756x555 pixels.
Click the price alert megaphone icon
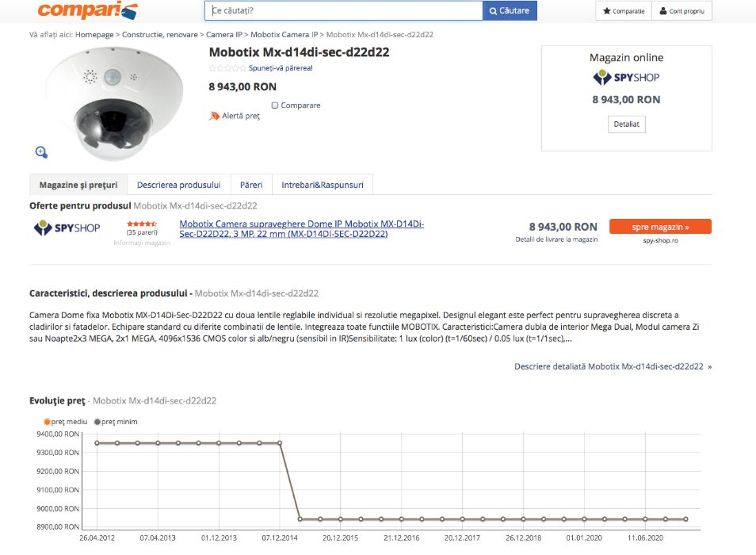pos(214,116)
